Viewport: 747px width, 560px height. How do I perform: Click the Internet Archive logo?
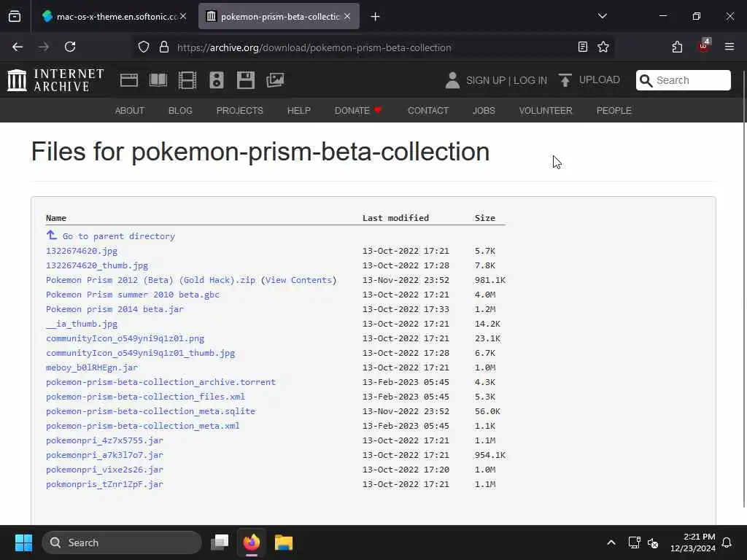pyautogui.click(x=55, y=80)
